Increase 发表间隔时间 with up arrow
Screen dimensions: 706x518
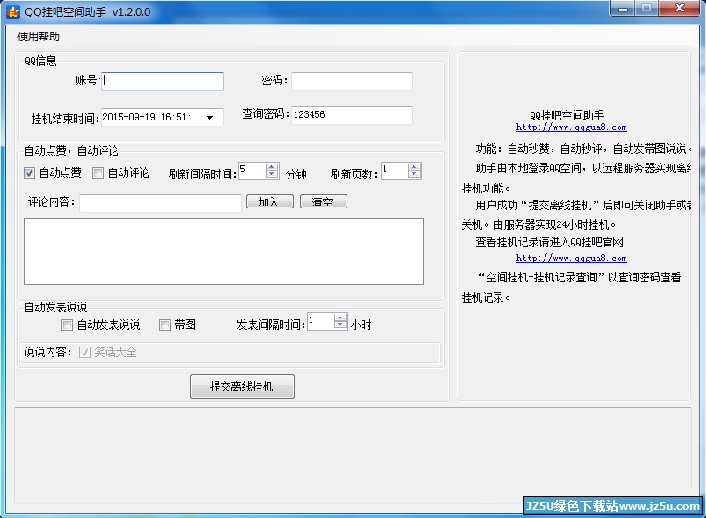pyautogui.click(x=340, y=318)
